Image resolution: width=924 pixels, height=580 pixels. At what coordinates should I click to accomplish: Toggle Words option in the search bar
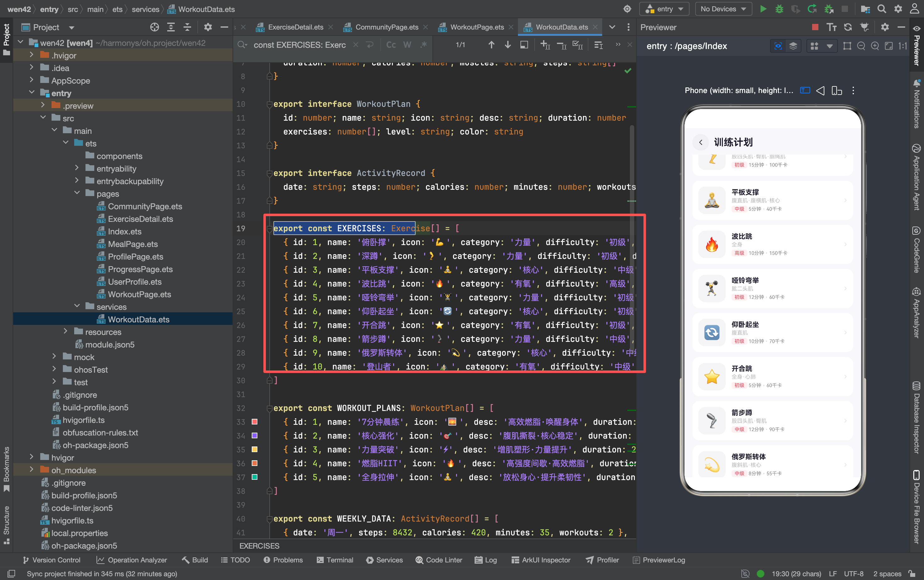(407, 45)
